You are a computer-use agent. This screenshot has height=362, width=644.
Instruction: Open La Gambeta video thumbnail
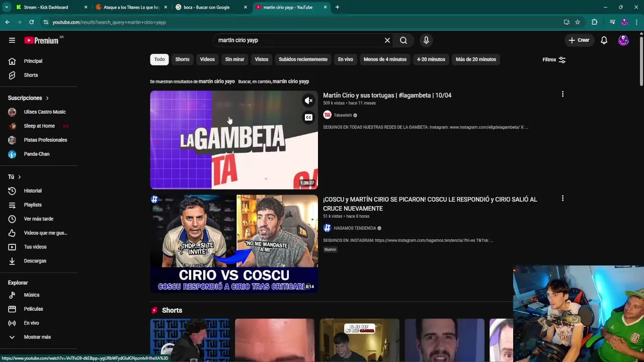click(234, 140)
